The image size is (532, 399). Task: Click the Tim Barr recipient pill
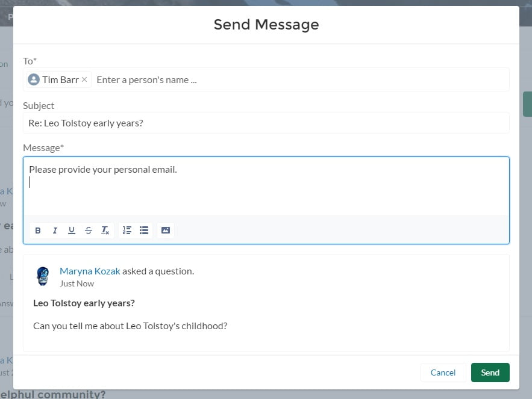coord(58,79)
